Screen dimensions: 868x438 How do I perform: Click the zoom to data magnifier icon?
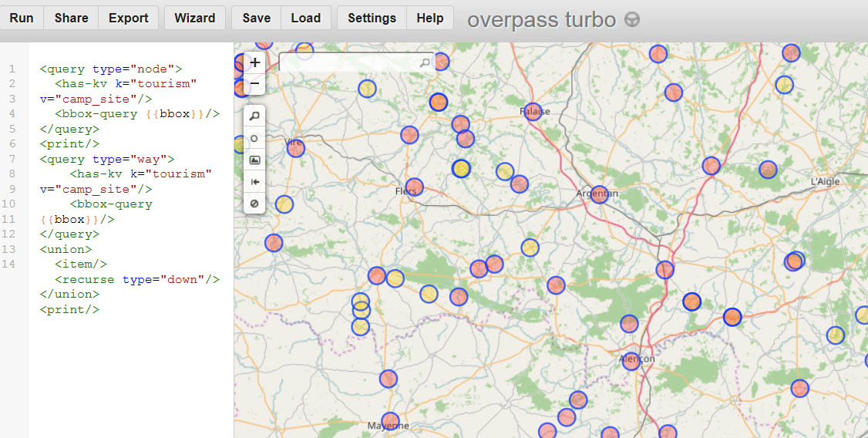[254, 116]
